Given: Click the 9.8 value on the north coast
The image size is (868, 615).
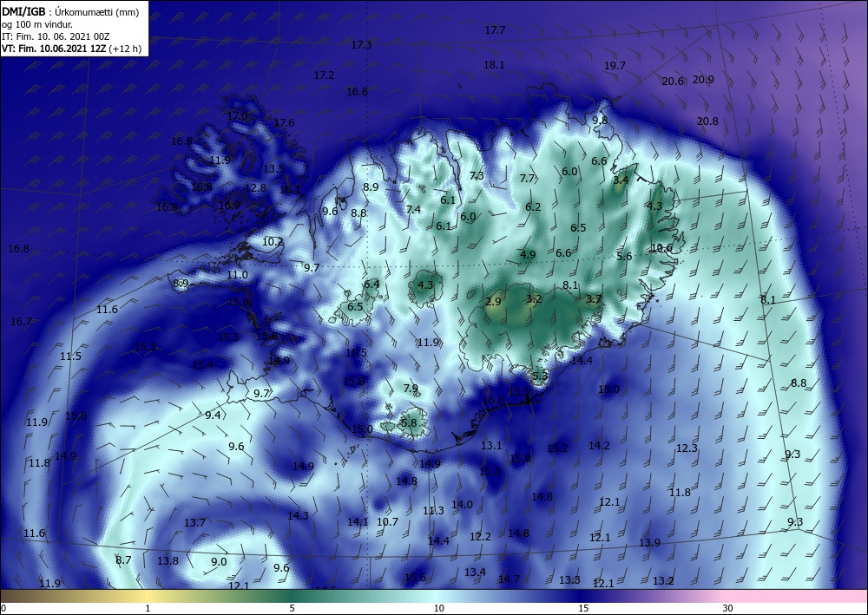Looking at the screenshot, I should click(x=600, y=120).
